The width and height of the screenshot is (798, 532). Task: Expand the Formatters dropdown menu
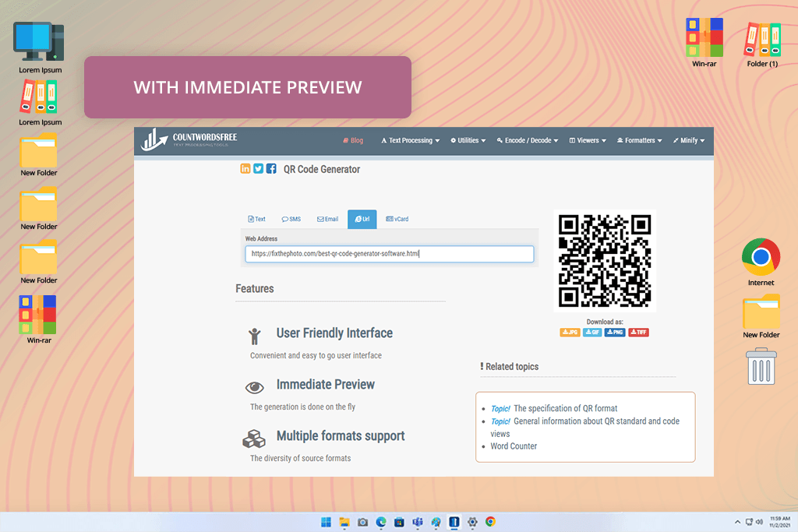pos(640,140)
